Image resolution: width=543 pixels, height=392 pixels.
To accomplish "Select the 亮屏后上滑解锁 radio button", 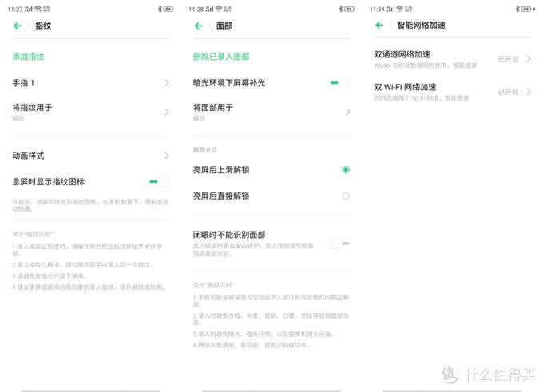I will [x=346, y=170].
